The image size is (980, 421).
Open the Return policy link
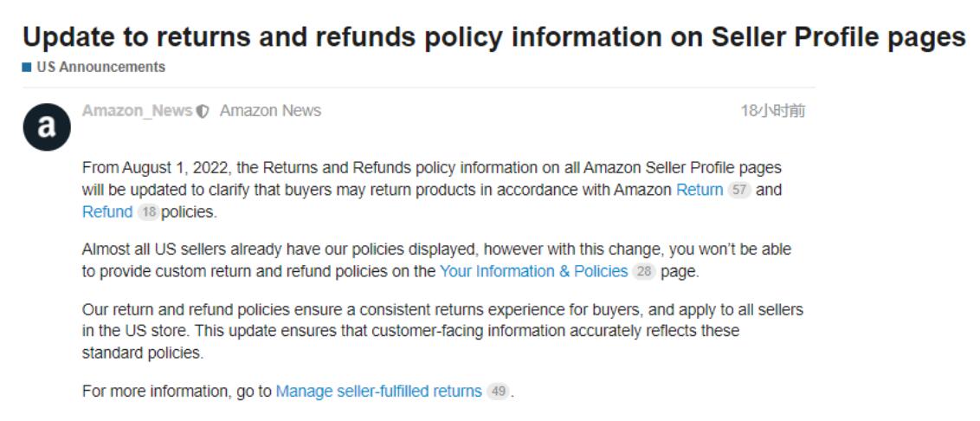click(699, 190)
